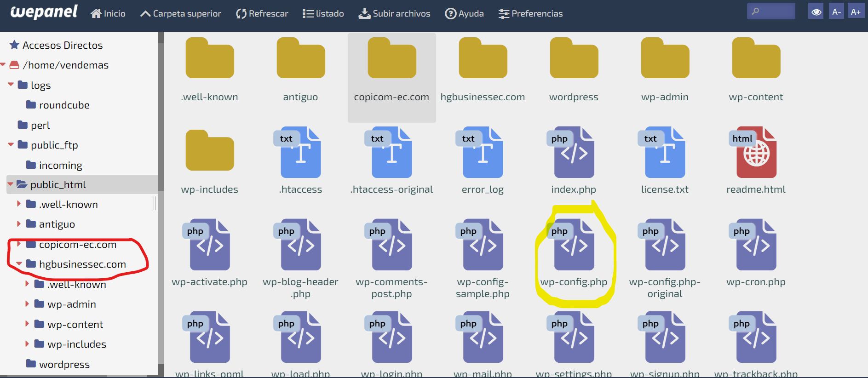Select the roundcube folder in the tree

pos(58,105)
